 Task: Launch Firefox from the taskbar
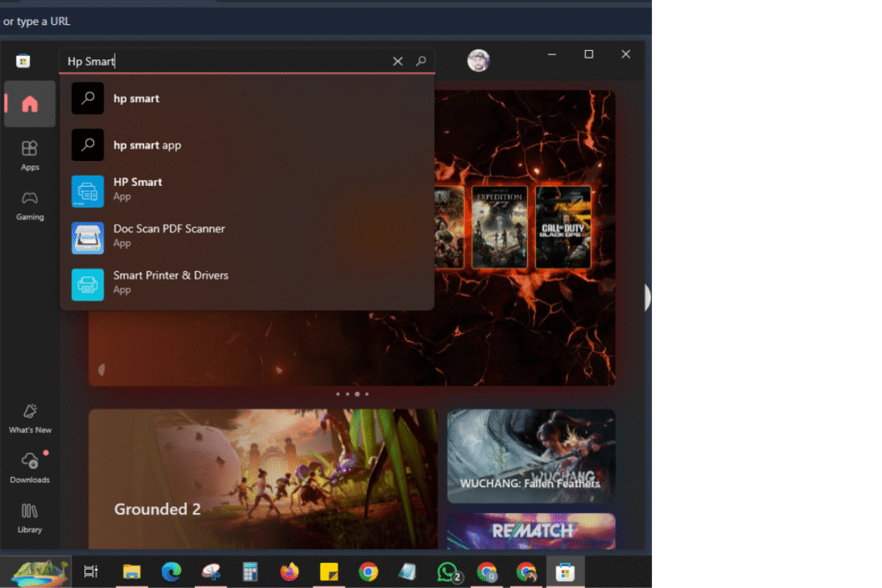(x=289, y=572)
